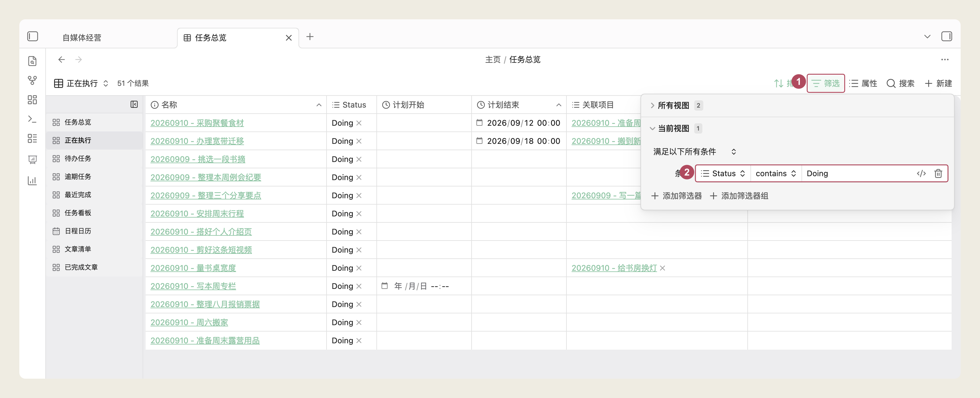Viewport: 980px width, 398px height.
Task: Click the navigate back arrow
Action: [62, 59]
